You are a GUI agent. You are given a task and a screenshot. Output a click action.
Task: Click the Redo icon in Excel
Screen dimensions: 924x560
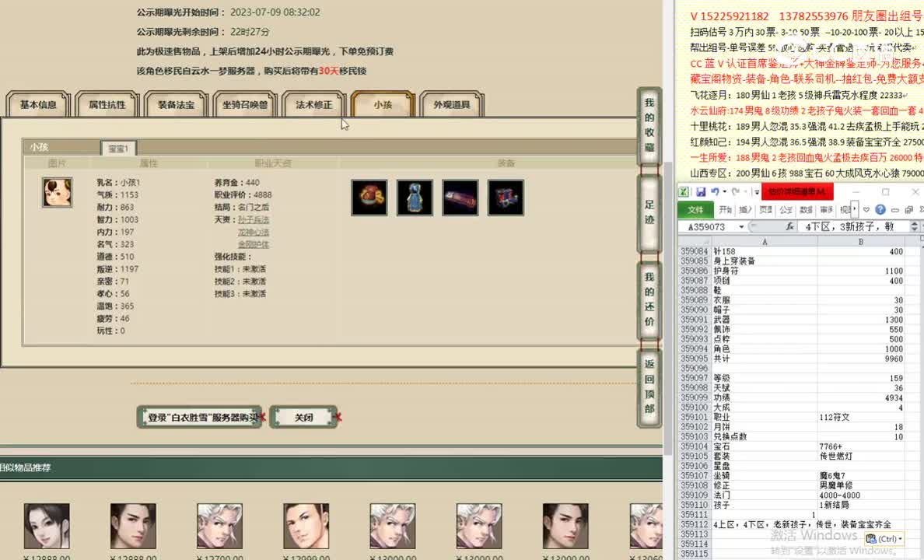(x=735, y=191)
